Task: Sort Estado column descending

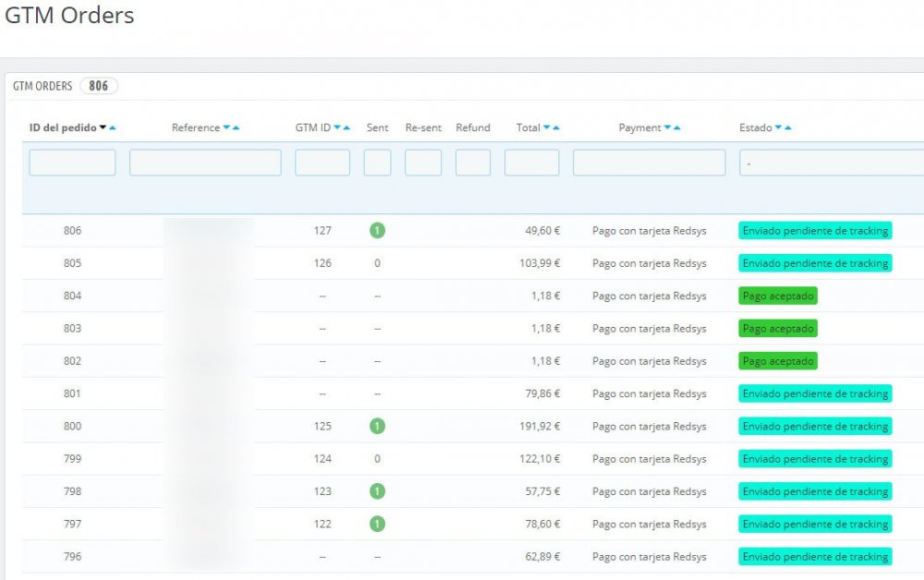Action: pyautogui.click(x=779, y=128)
